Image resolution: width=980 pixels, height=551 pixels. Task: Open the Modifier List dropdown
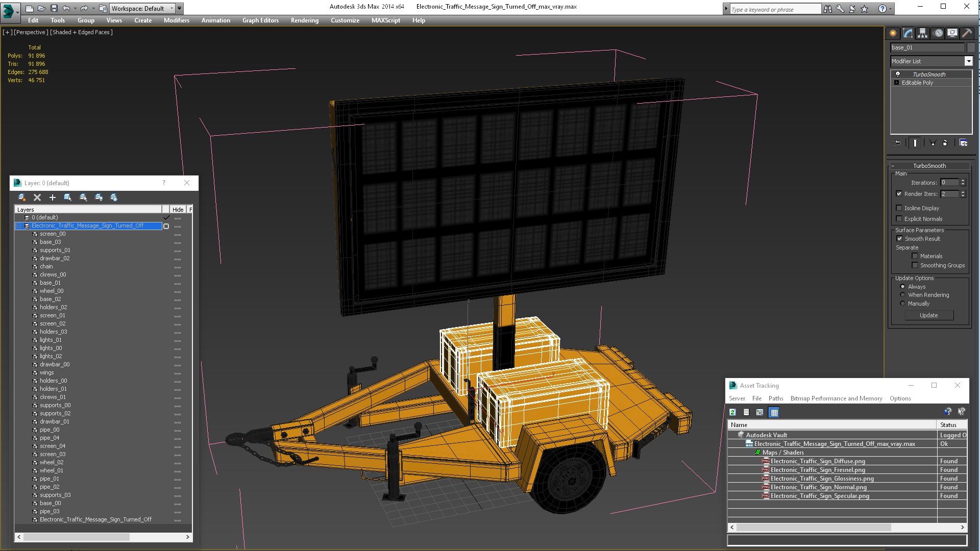coord(968,61)
